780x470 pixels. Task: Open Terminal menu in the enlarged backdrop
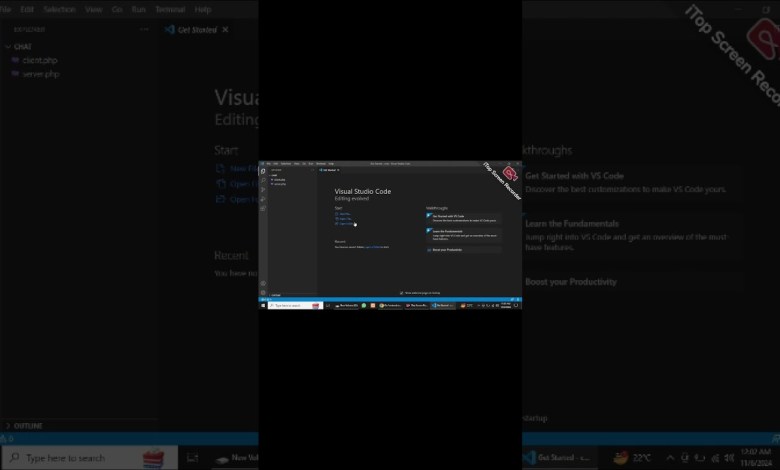170,9
